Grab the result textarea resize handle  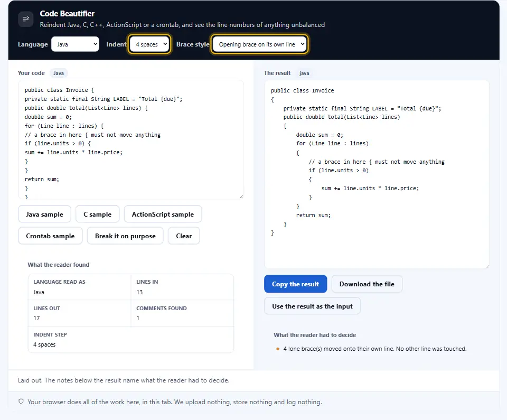coord(487,266)
